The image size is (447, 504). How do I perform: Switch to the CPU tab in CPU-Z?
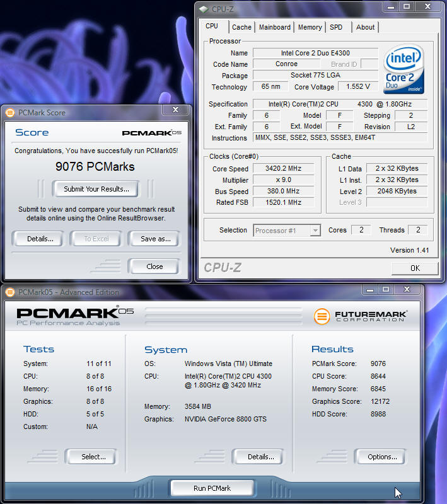[212, 26]
